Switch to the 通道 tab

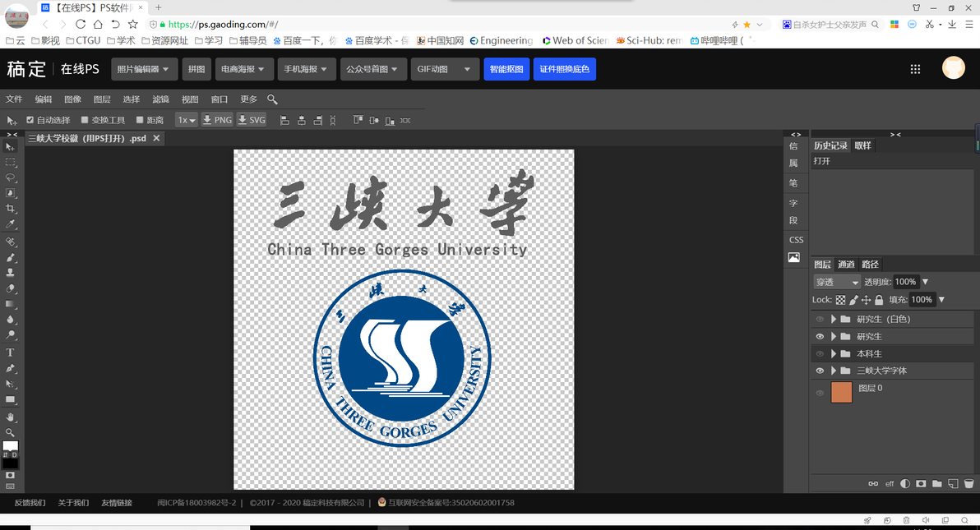point(846,265)
